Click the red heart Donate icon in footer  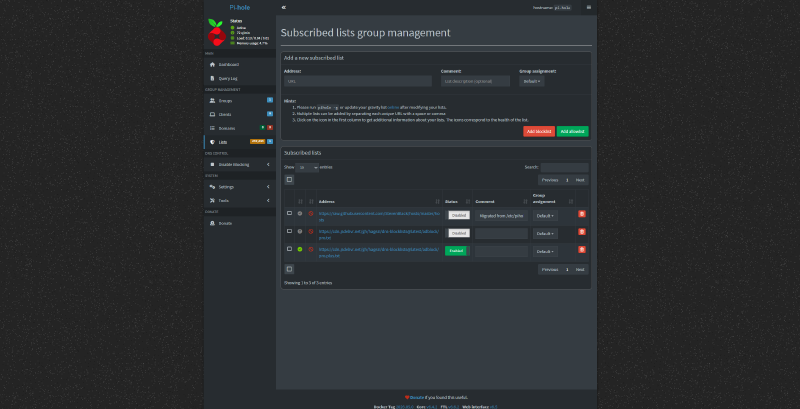(407, 397)
